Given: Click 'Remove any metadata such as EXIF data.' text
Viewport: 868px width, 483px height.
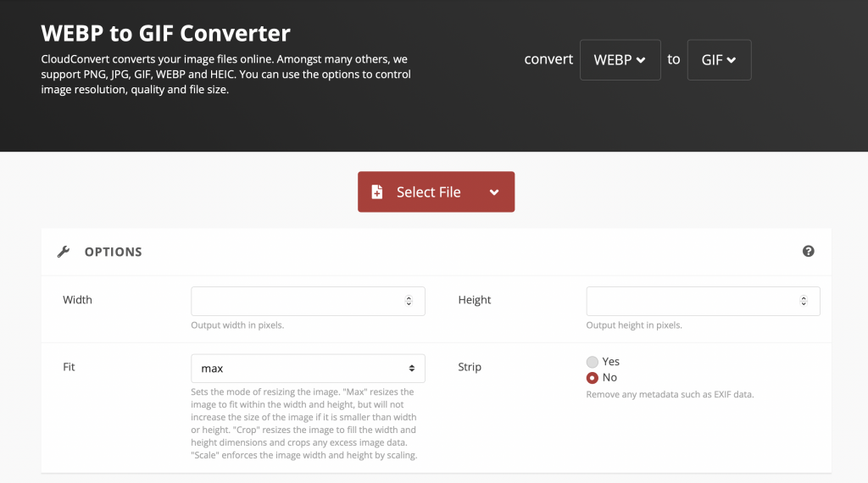Looking at the screenshot, I should point(670,395).
